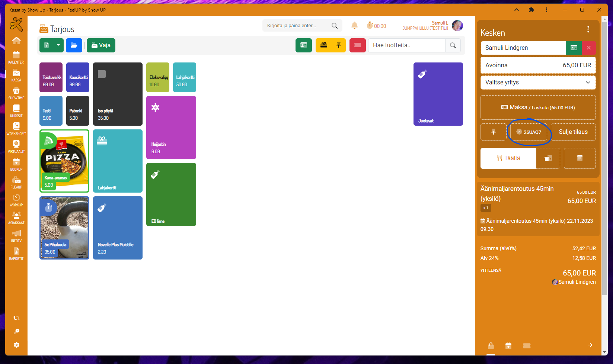Click the settings gear in sidebar
Image resolution: width=613 pixels, height=364 pixels.
tap(16, 345)
